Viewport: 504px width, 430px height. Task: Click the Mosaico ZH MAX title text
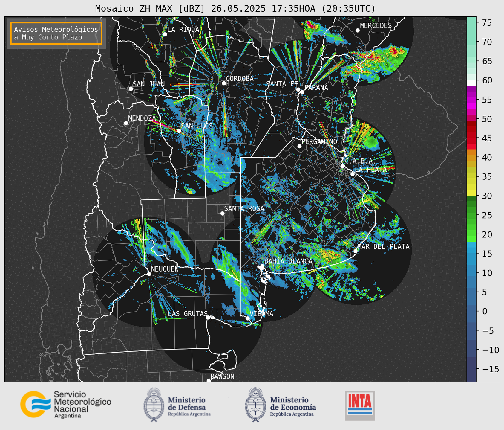pyautogui.click(x=235, y=9)
